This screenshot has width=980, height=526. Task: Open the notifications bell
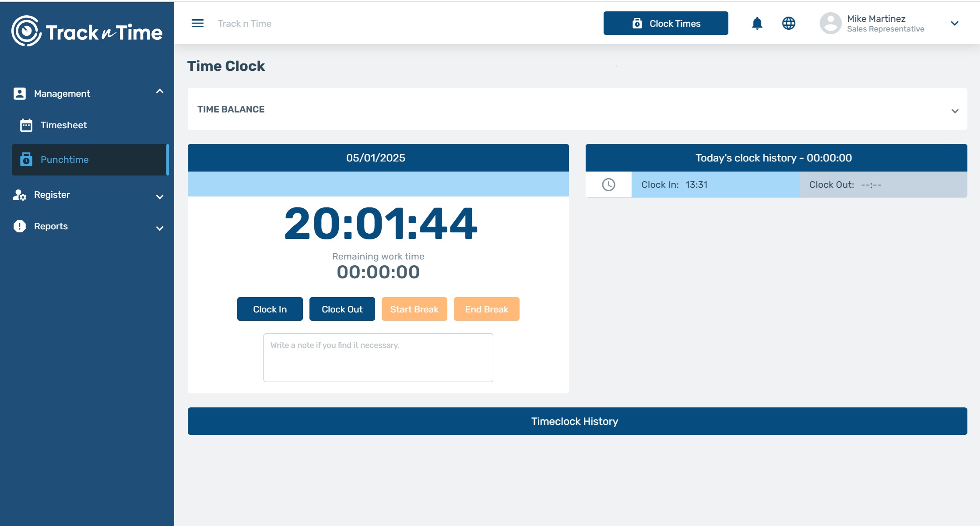click(757, 23)
